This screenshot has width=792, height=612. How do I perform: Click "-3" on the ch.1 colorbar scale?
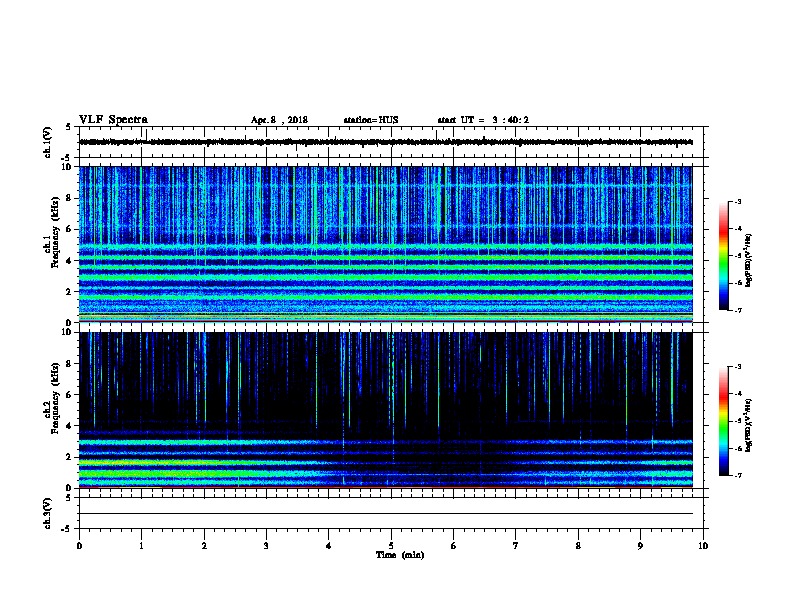pos(737,202)
